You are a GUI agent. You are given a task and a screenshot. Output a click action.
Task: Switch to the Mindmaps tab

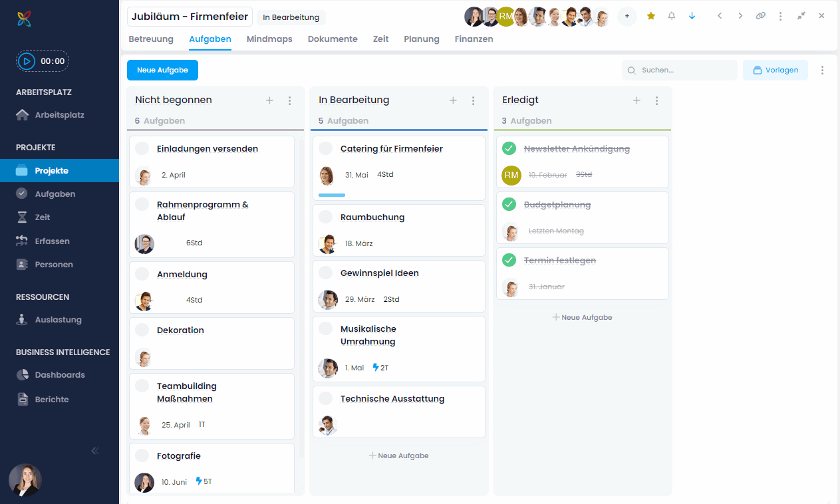tap(269, 39)
